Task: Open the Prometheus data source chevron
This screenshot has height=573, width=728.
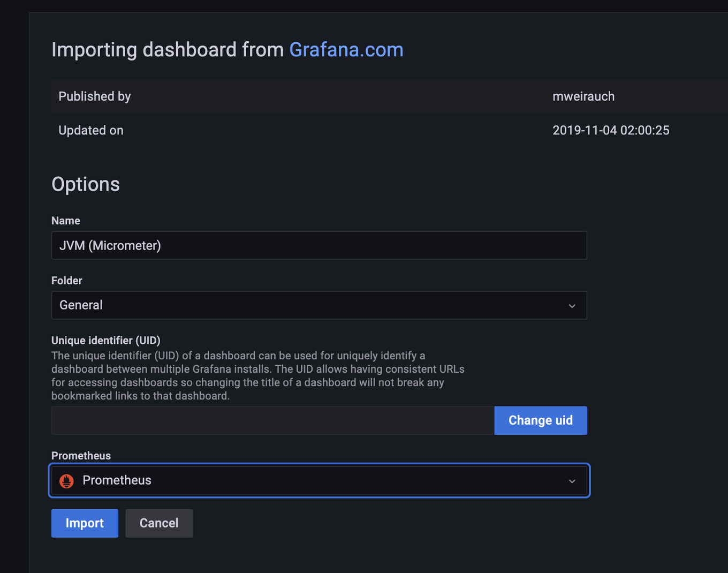Action: pyautogui.click(x=572, y=481)
